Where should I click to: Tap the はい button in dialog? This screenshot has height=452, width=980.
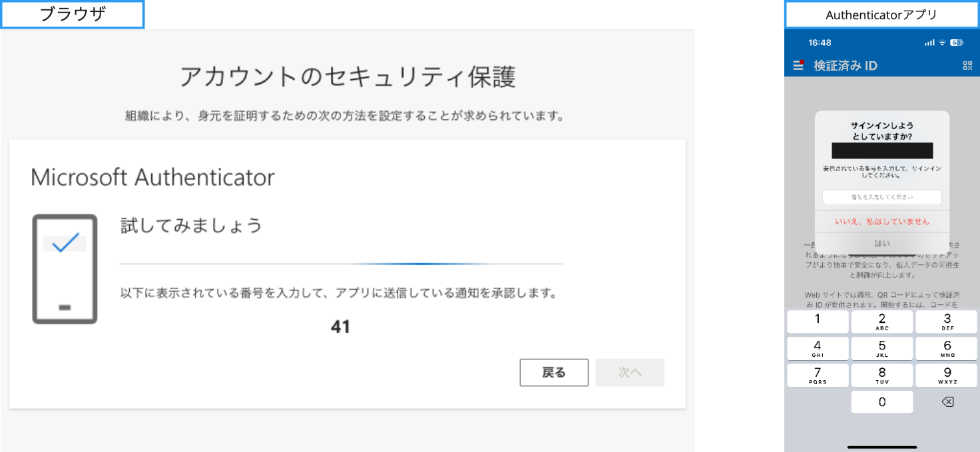pyautogui.click(x=882, y=243)
